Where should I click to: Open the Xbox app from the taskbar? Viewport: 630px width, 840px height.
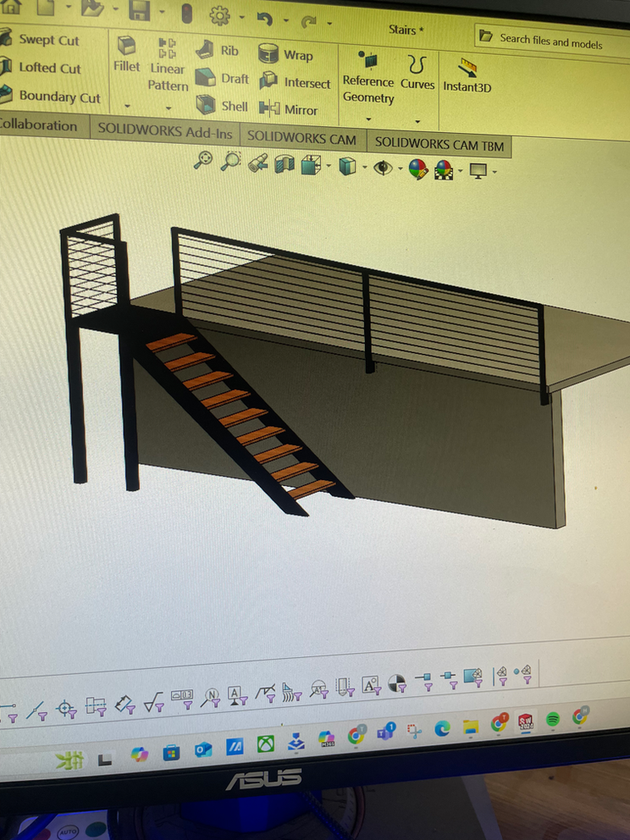(x=266, y=744)
